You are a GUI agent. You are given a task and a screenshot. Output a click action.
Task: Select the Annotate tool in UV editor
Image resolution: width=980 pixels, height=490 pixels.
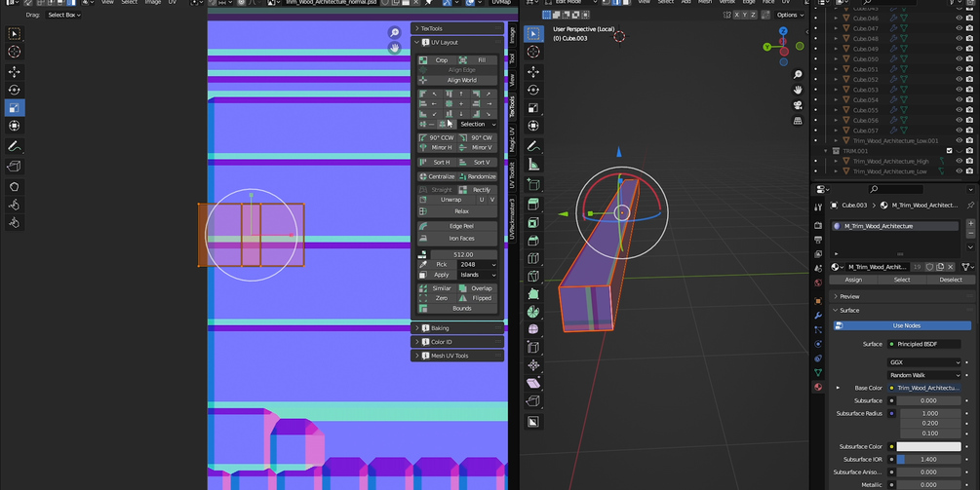click(15, 146)
